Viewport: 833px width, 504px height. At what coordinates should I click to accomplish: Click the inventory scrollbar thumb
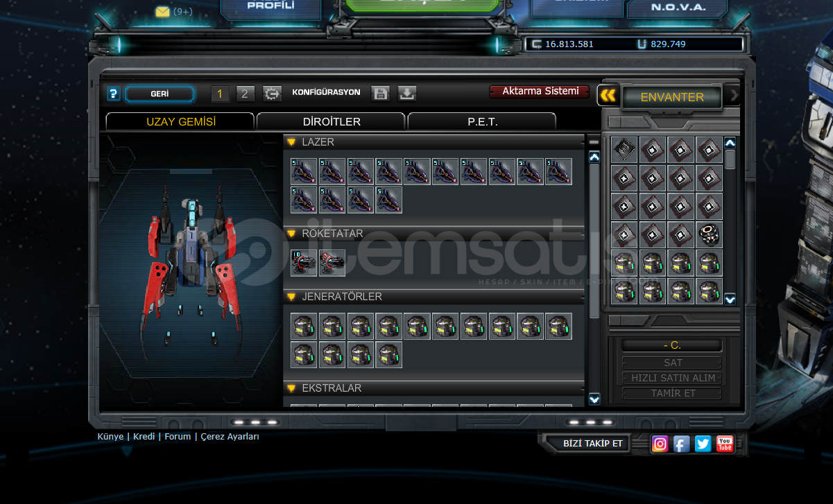coord(730,159)
